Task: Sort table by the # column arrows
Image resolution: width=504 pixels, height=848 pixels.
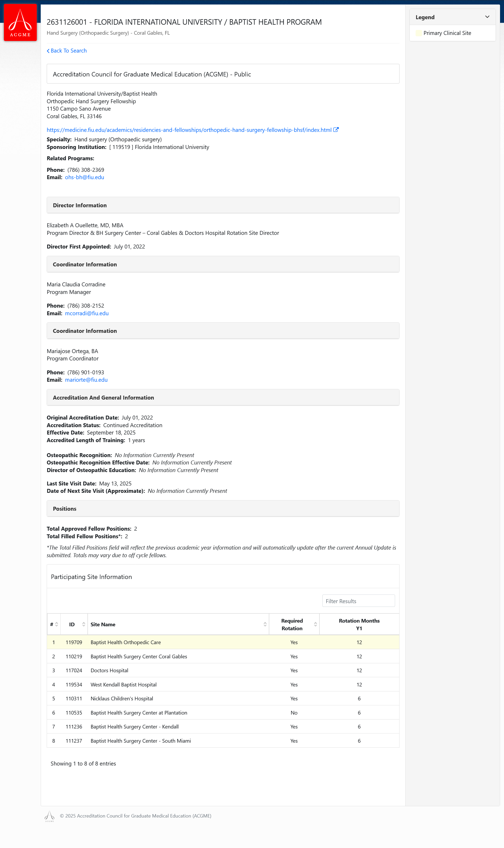Action: tap(56, 624)
